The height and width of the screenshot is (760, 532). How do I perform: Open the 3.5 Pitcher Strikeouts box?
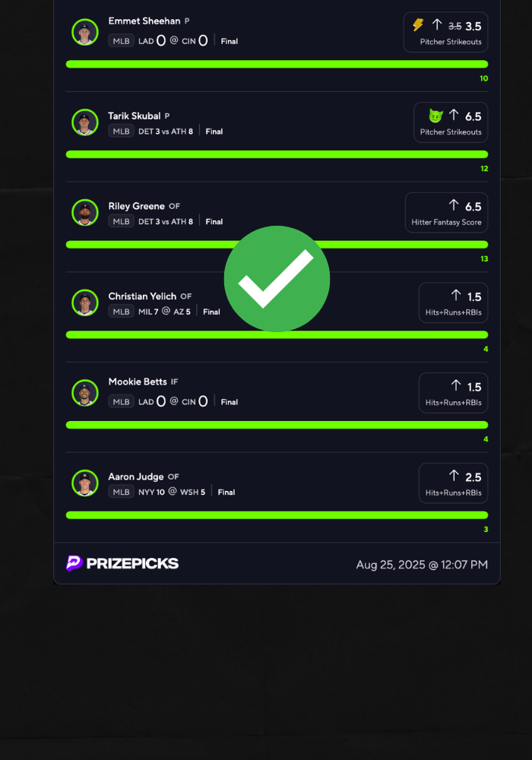click(x=445, y=32)
